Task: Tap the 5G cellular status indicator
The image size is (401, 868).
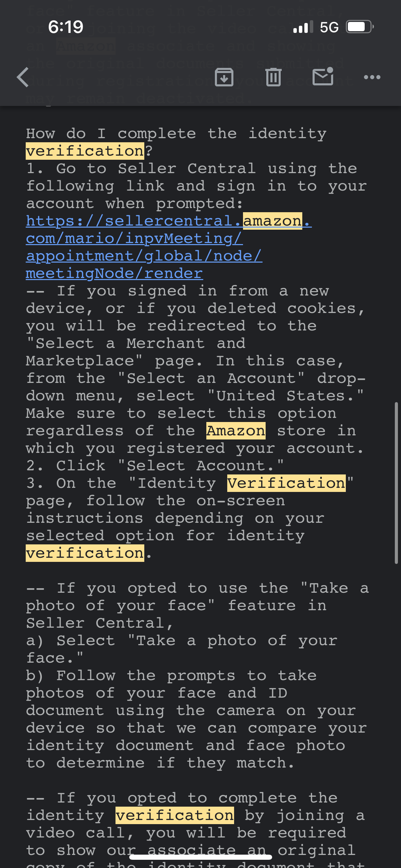Action: pyautogui.click(x=329, y=27)
